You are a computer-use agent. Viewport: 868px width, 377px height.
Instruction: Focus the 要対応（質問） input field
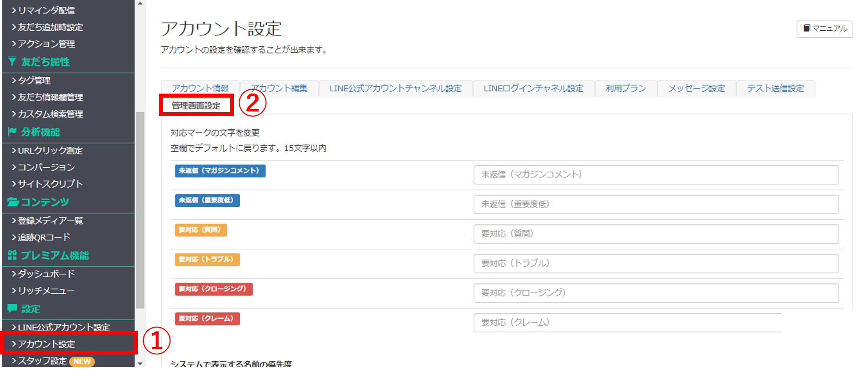pyautogui.click(x=656, y=234)
